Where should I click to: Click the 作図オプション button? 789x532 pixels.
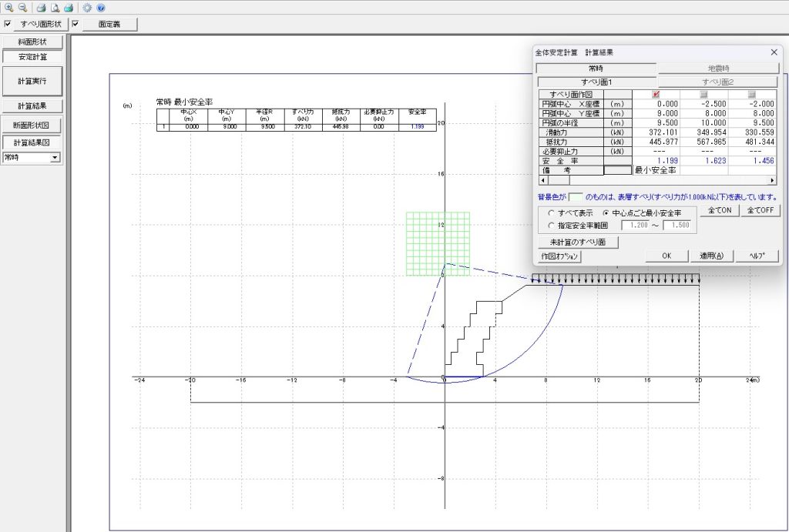(x=559, y=256)
